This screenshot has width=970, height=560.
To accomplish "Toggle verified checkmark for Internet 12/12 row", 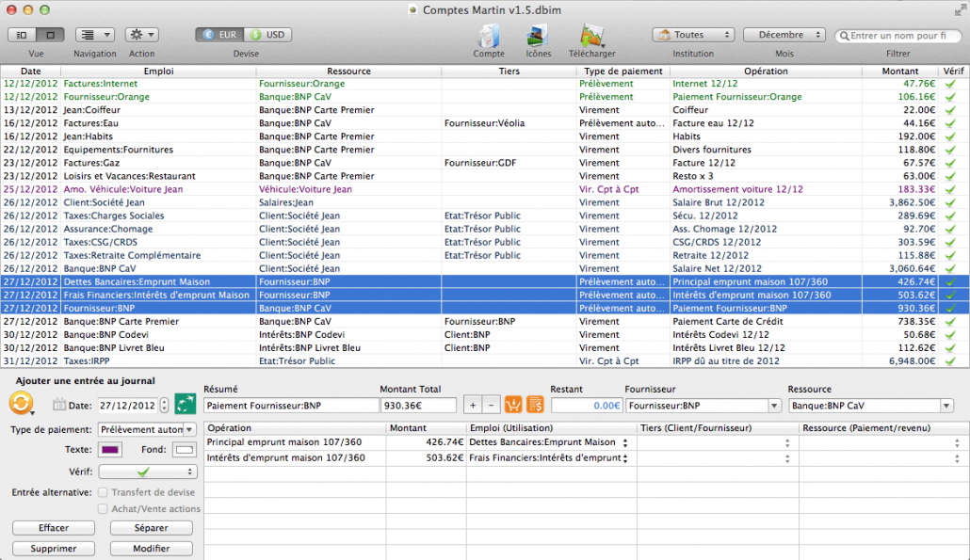I will tap(951, 84).
